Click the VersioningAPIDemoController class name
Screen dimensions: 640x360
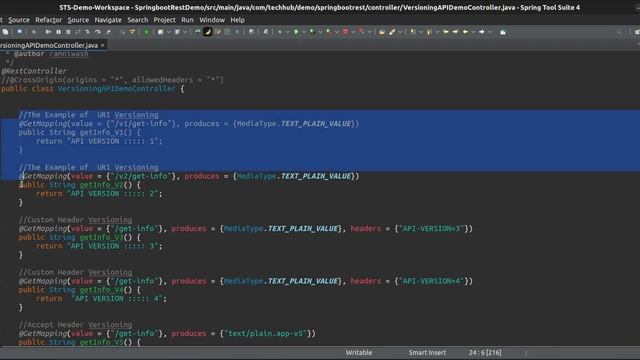coord(116,89)
